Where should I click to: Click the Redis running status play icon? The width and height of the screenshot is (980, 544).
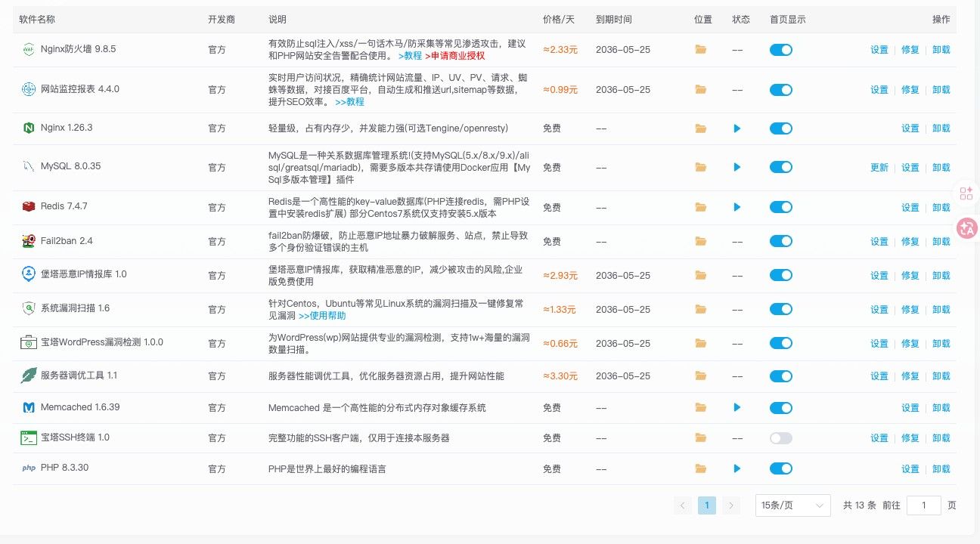click(737, 207)
